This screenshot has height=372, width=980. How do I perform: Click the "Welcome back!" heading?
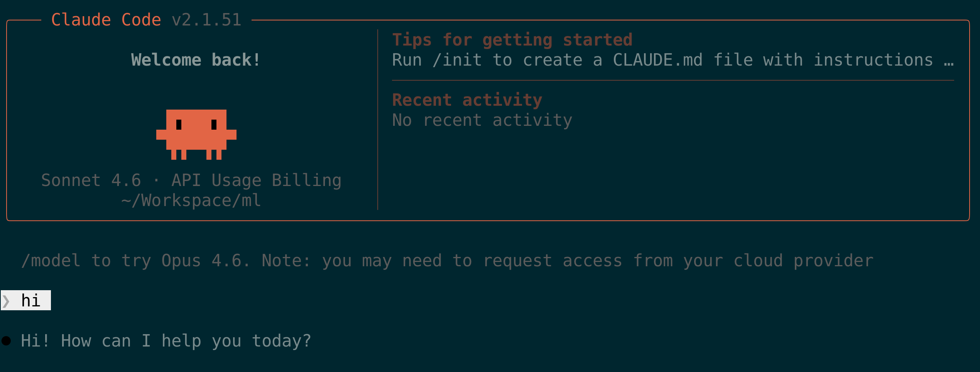[x=196, y=60]
